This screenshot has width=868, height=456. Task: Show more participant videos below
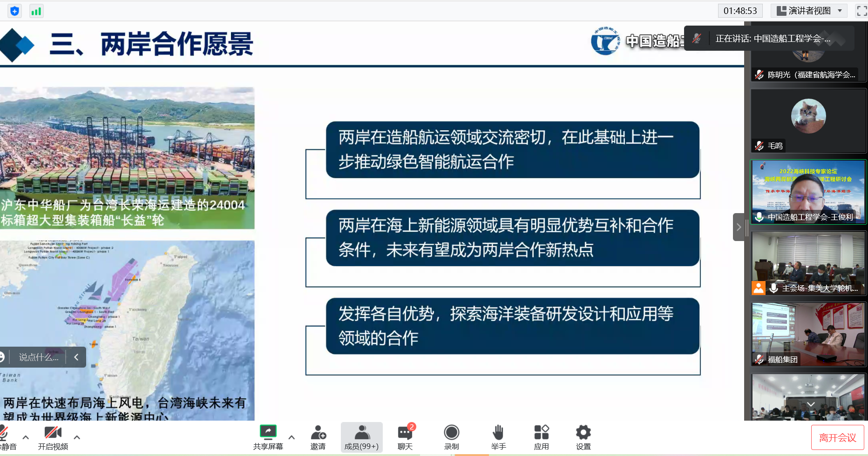click(811, 404)
